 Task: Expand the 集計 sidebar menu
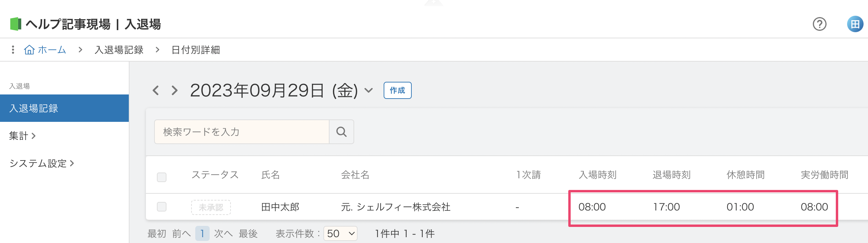point(23,136)
